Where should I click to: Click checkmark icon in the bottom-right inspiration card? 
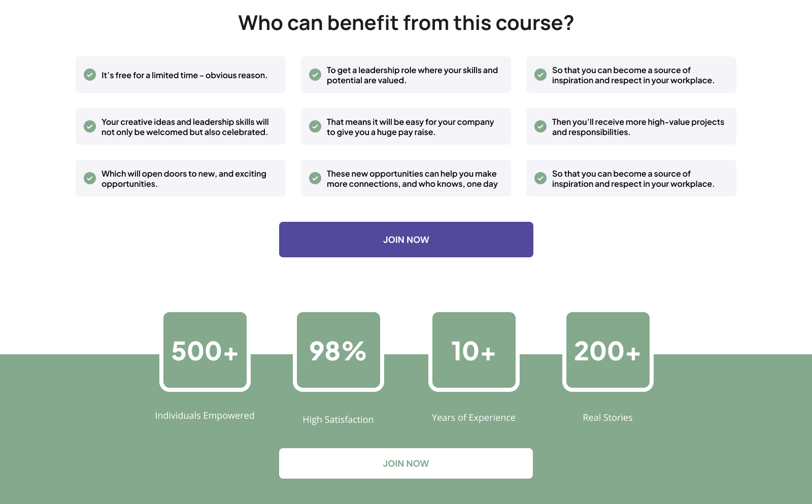(540, 178)
